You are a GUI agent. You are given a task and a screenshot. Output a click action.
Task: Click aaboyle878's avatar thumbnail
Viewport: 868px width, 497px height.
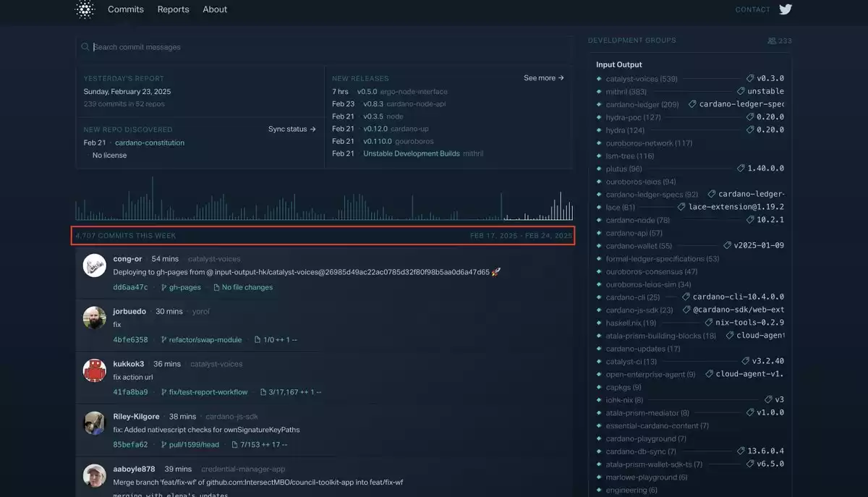[95, 475]
